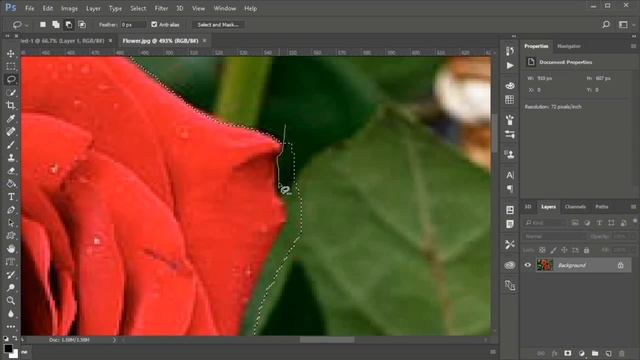
Task: Swap foreground and background colors
Action: coord(15,338)
